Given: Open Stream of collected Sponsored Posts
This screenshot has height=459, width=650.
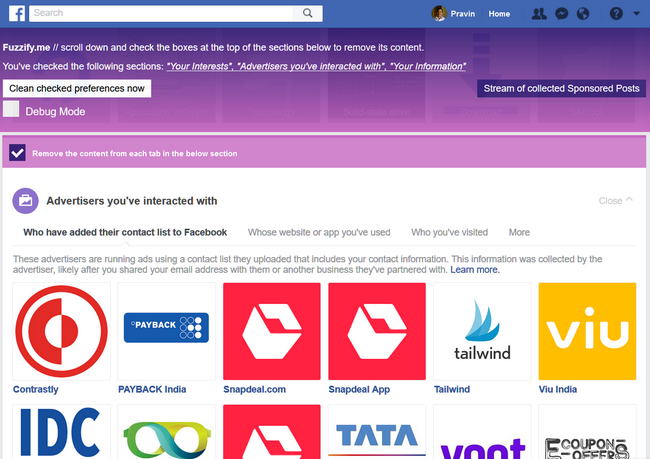Looking at the screenshot, I should tap(561, 88).
